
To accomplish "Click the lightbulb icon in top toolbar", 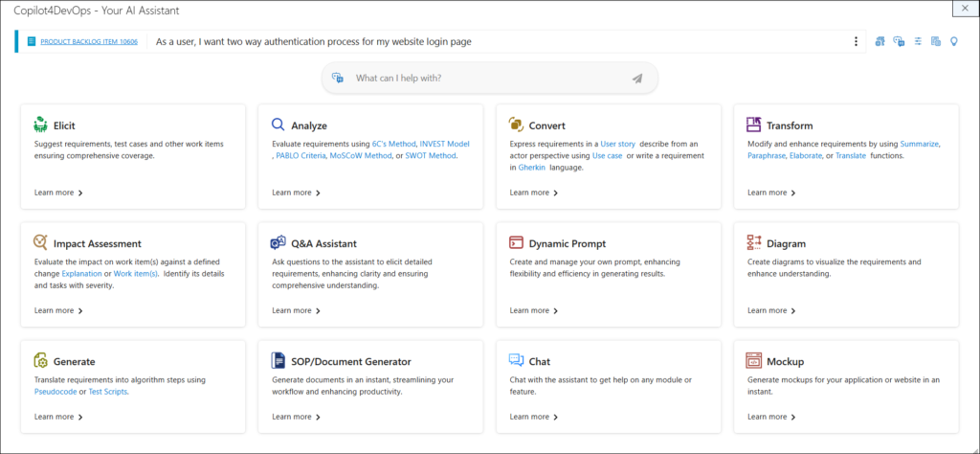I will click(x=953, y=41).
